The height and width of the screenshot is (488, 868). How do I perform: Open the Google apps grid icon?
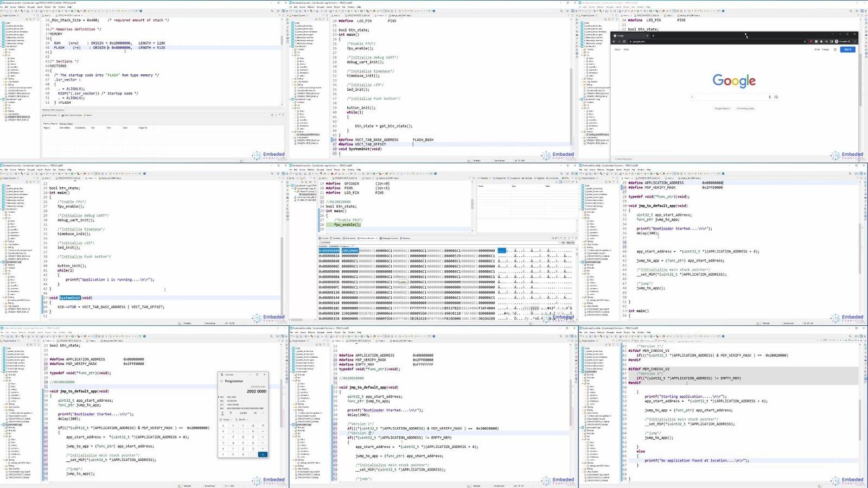[x=835, y=49]
